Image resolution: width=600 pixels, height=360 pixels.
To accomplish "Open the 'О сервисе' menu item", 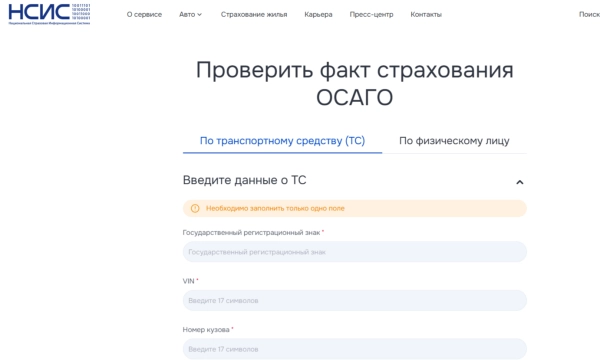I will (144, 15).
